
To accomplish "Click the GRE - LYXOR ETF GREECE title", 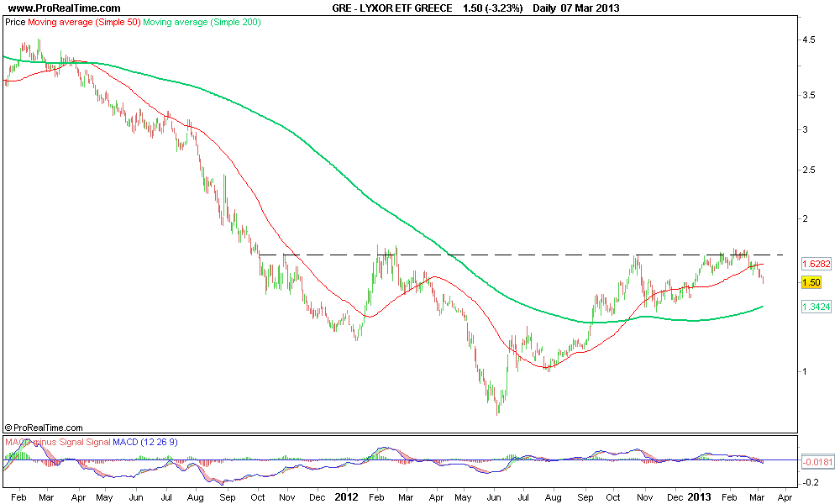I will coord(391,8).
